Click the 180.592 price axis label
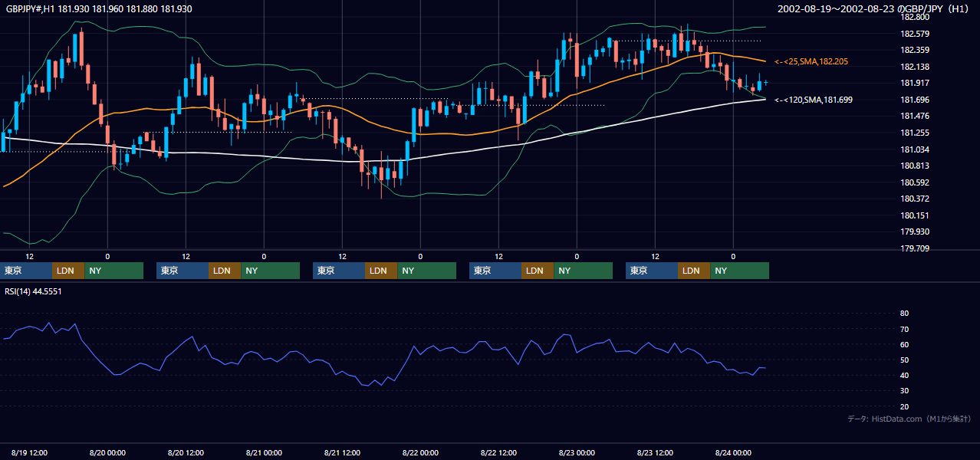Screen dimensions: 980x460 click(915, 182)
